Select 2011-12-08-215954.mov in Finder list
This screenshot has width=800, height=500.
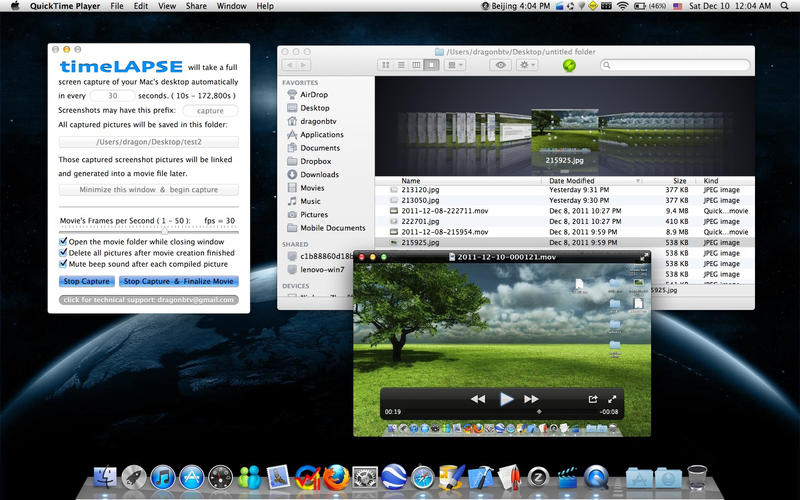click(565, 232)
